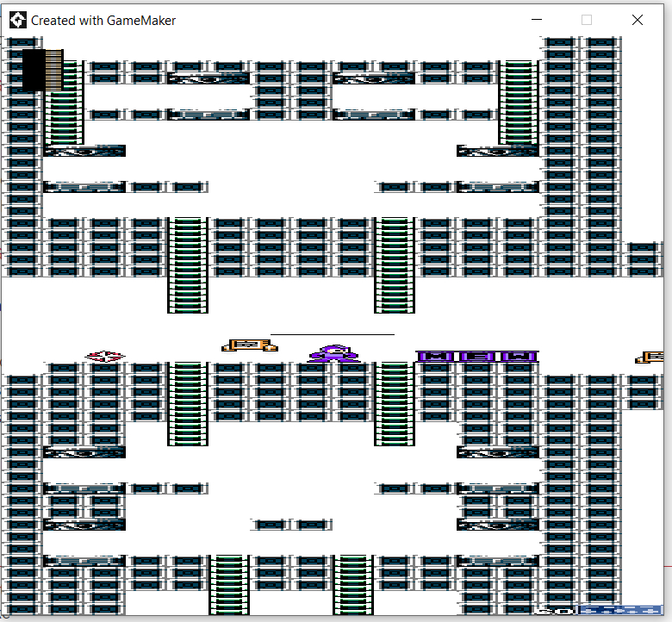Maximize the GameMaker game window
This screenshot has height=622, width=672.
[587, 20]
